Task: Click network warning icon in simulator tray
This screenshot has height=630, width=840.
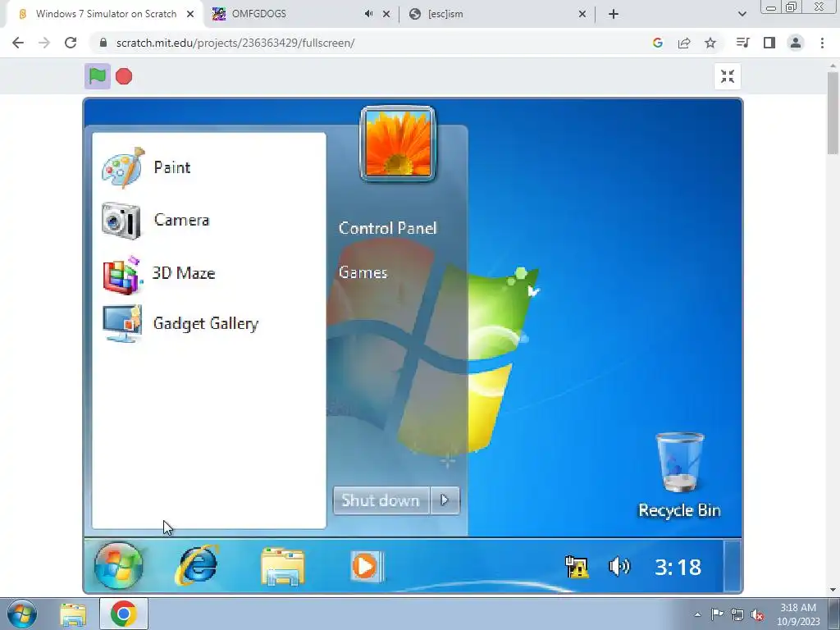Action: click(577, 567)
